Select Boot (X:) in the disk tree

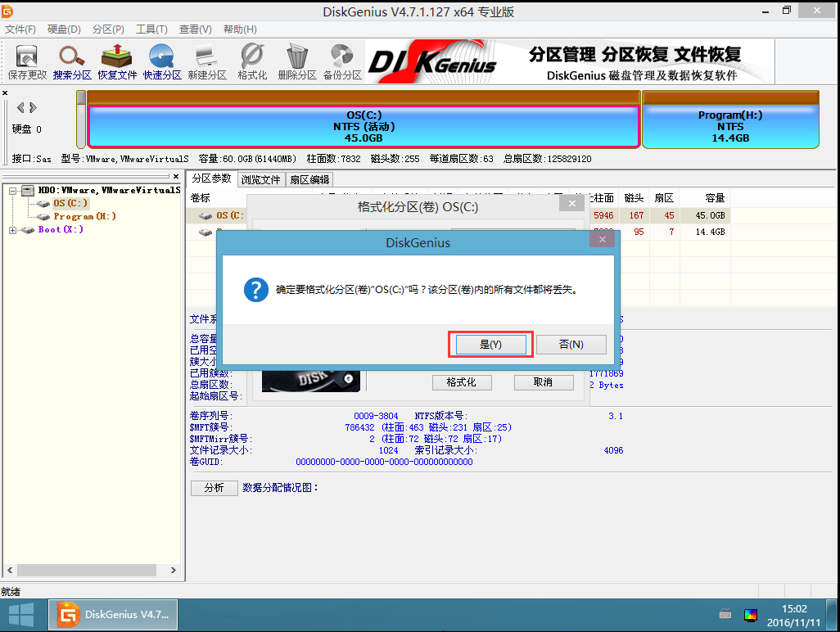[61, 230]
